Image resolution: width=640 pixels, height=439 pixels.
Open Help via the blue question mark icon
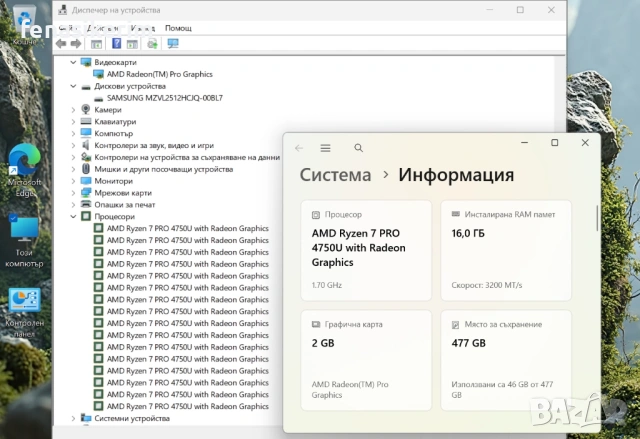117,43
